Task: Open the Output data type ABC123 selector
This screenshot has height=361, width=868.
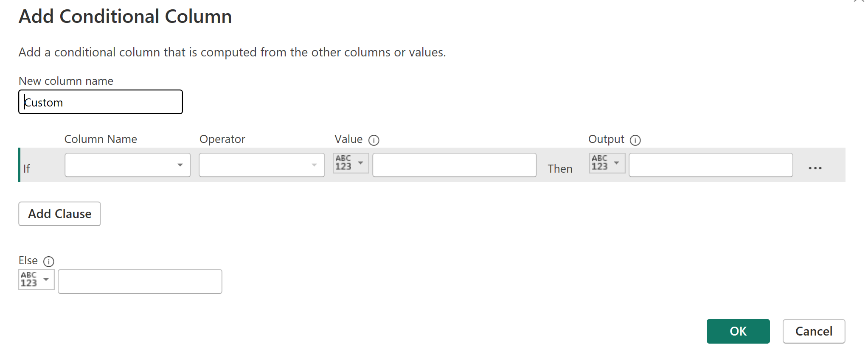Action: tap(607, 163)
